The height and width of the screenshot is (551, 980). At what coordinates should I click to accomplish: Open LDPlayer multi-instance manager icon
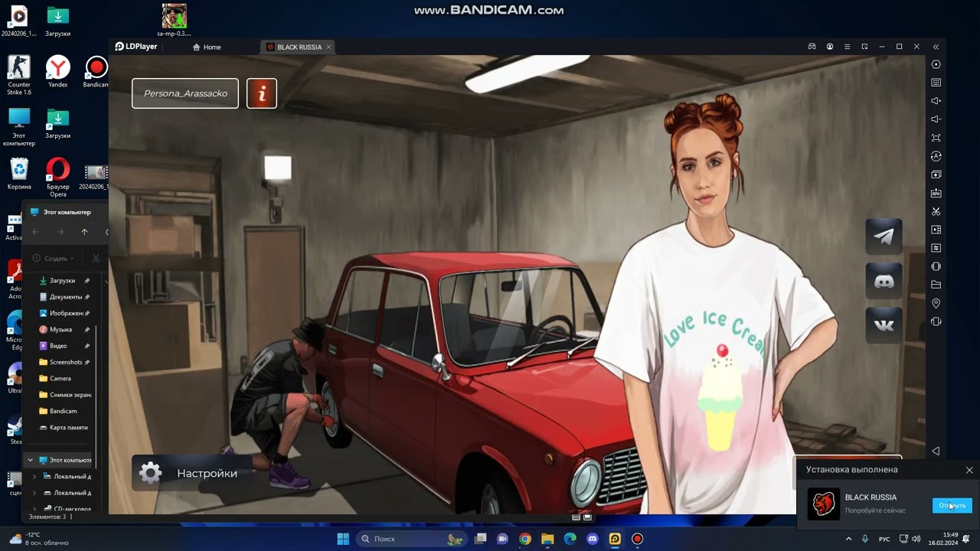936,174
